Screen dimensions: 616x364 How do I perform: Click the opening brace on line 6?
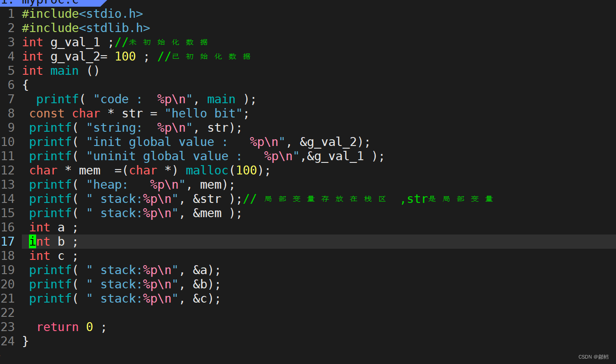25,85
